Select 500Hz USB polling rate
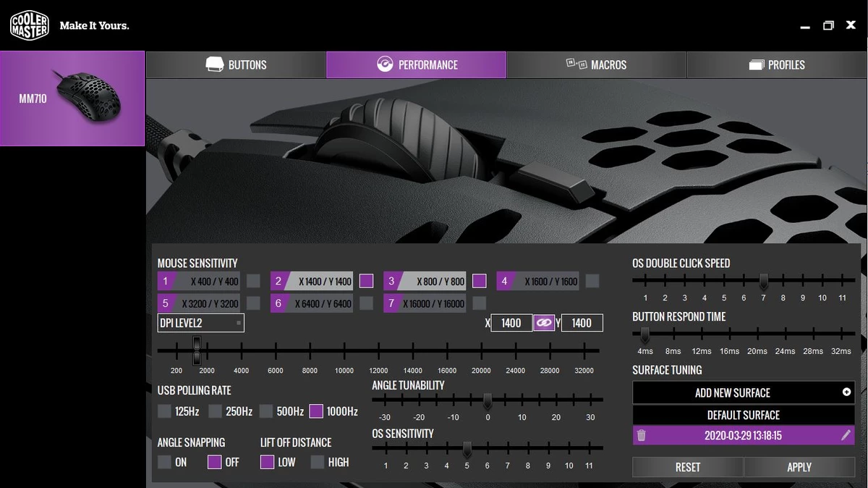Viewport: 868px width, 488px height. click(266, 411)
